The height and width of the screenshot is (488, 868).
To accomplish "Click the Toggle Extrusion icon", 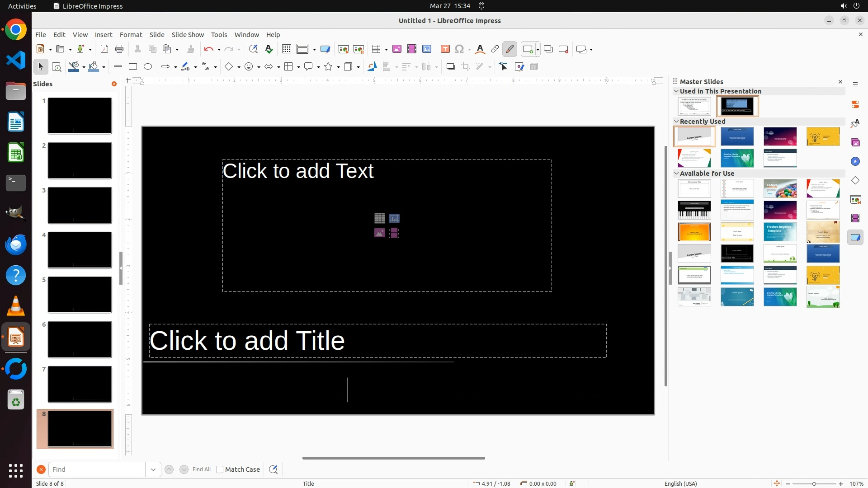I will click(534, 67).
